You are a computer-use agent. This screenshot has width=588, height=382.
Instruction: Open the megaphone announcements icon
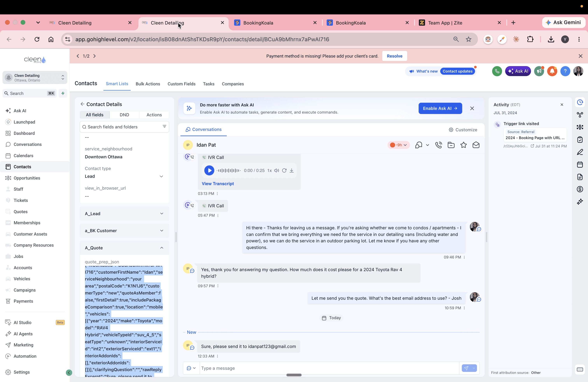pos(539,71)
